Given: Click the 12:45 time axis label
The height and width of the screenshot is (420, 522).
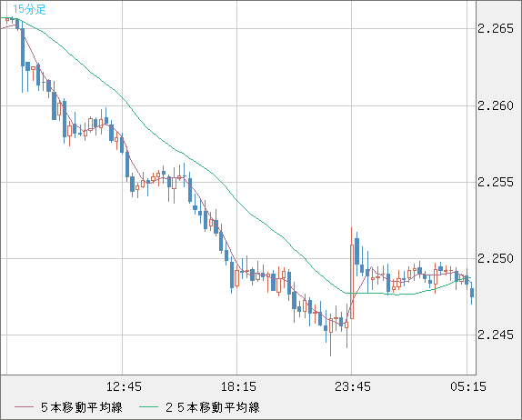Looking at the screenshot, I should click(124, 386).
